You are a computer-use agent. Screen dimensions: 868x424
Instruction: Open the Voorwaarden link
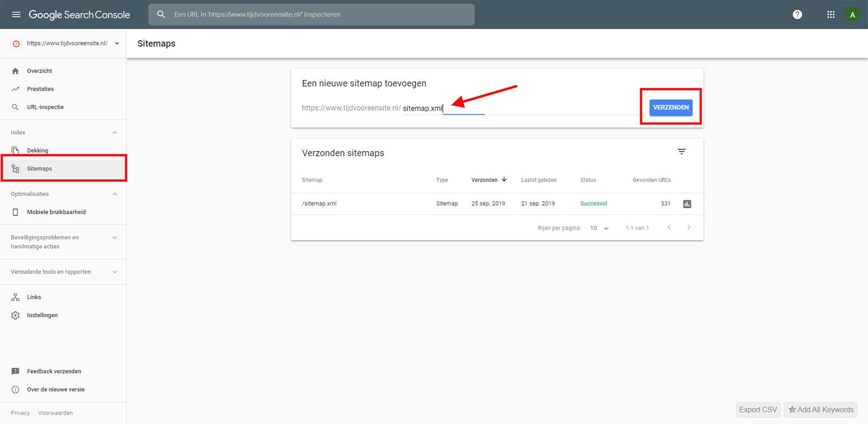click(55, 413)
